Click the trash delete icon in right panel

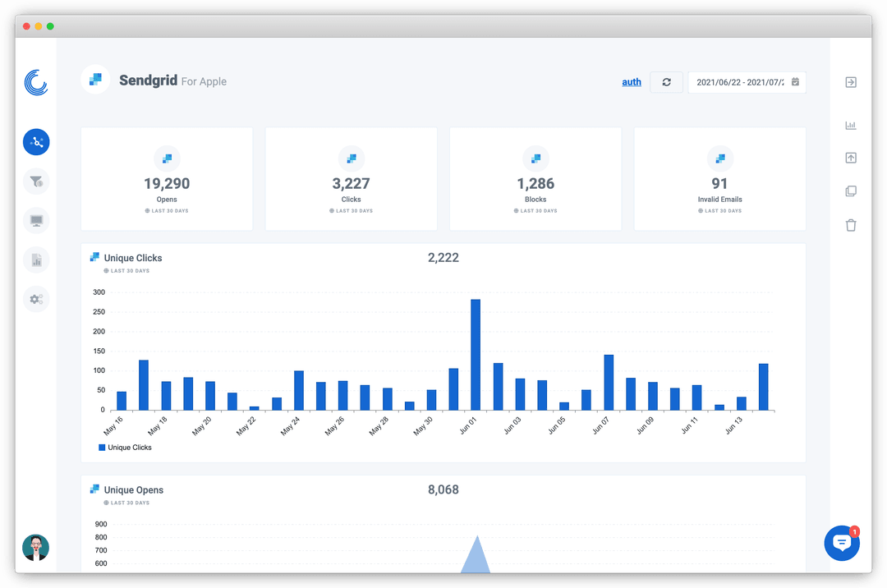coord(851,225)
